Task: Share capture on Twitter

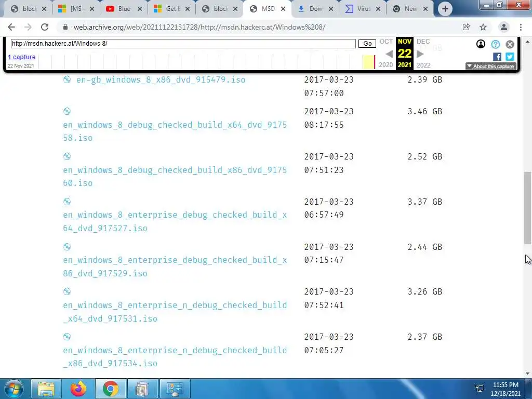Action: [x=510, y=57]
